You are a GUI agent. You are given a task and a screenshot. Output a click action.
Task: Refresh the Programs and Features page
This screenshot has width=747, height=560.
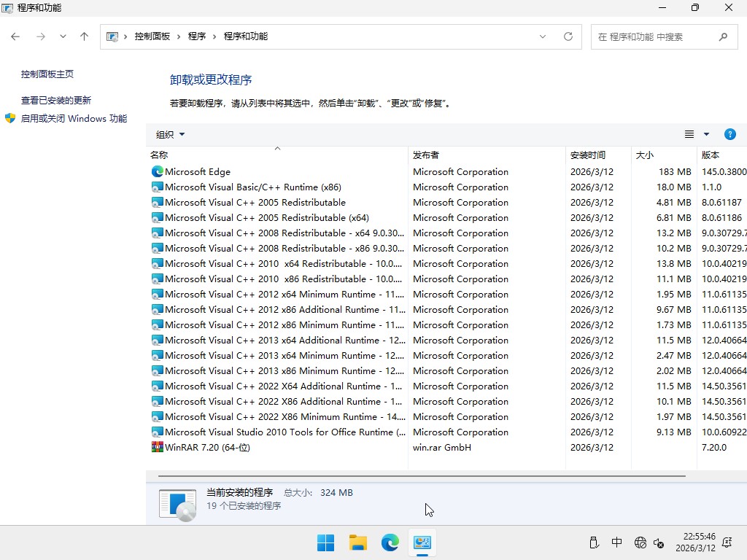[568, 36]
